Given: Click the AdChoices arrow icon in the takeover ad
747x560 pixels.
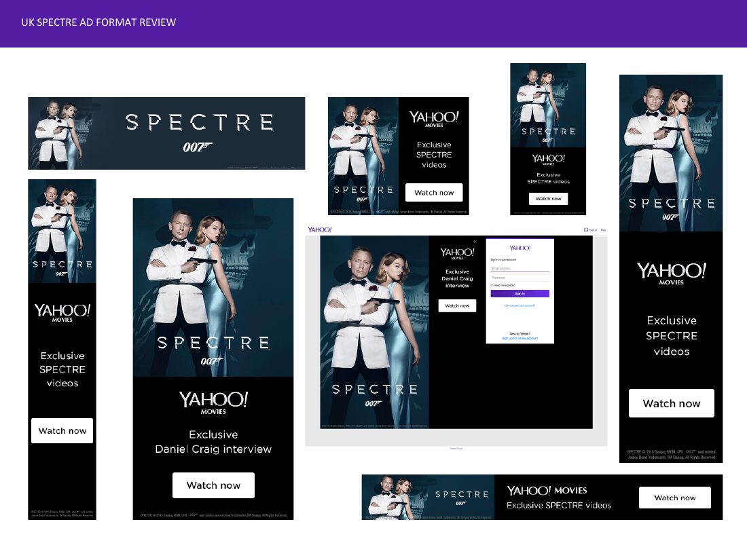Looking at the screenshot, I should [x=475, y=242].
